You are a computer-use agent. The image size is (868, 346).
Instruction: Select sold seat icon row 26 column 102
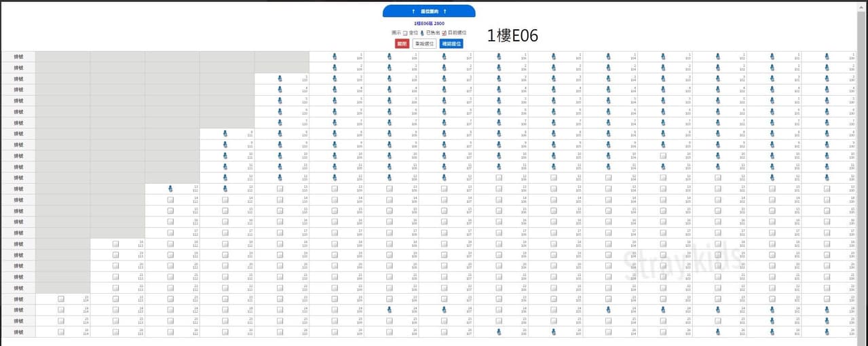click(x=718, y=332)
